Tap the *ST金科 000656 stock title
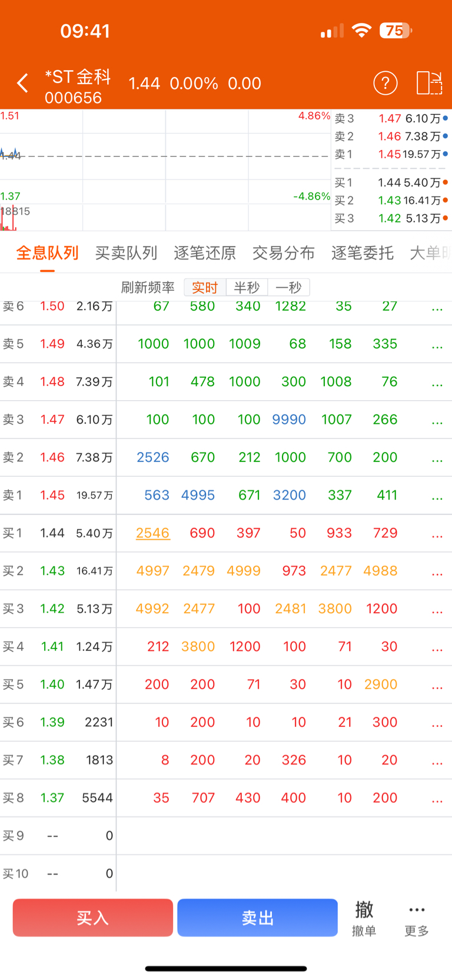This screenshot has width=452, height=980. point(78,87)
